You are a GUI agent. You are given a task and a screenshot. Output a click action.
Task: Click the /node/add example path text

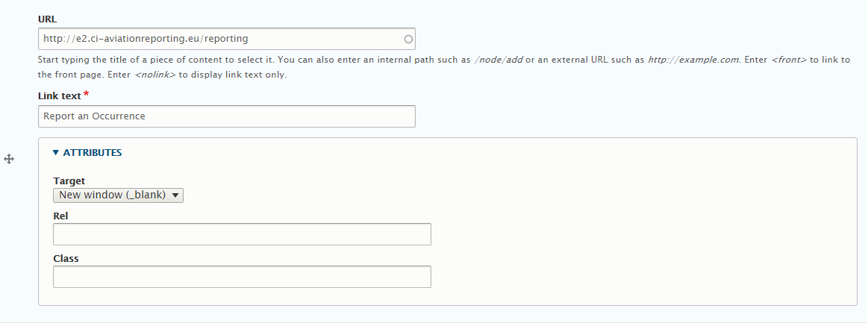(x=499, y=60)
